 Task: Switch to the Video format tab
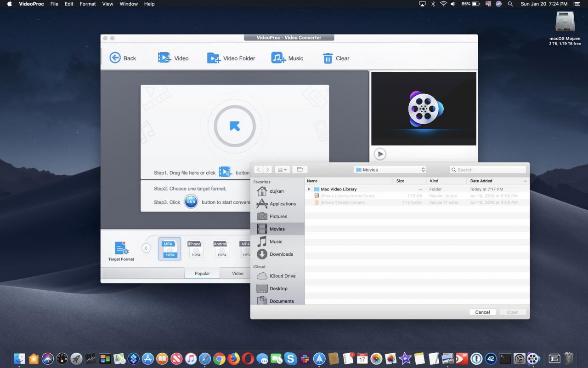237,273
